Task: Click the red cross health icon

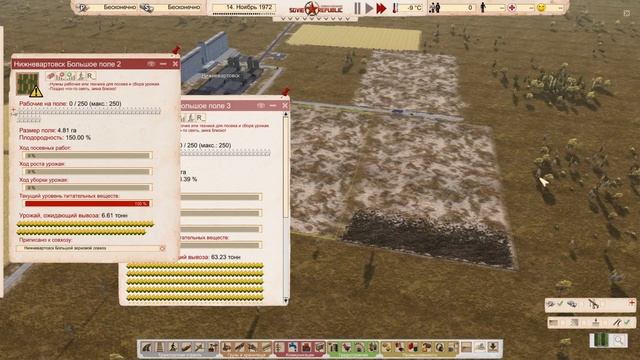Action: 511,7
